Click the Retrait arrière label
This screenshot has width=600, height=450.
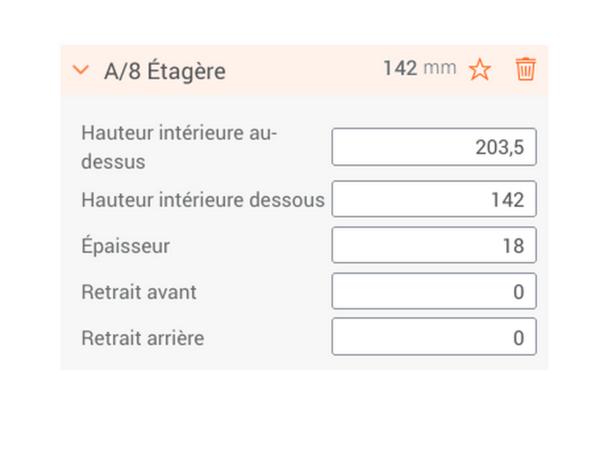pyautogui.click(x=142, y=337)
